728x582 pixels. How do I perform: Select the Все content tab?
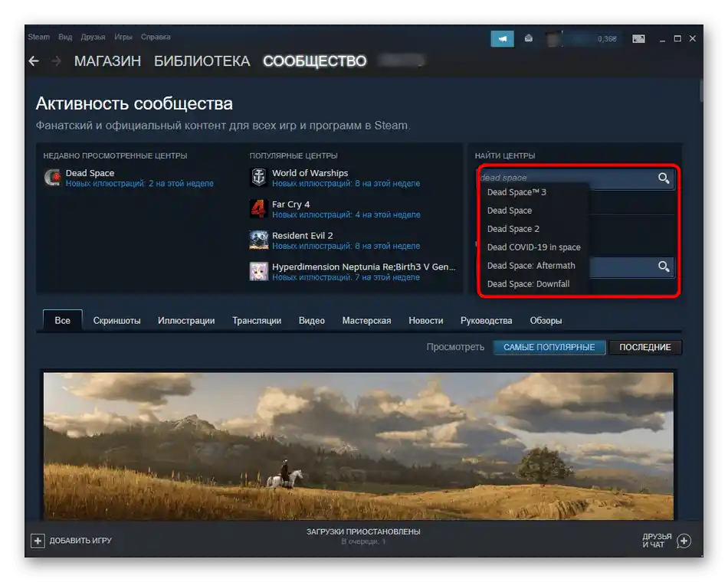63,320
